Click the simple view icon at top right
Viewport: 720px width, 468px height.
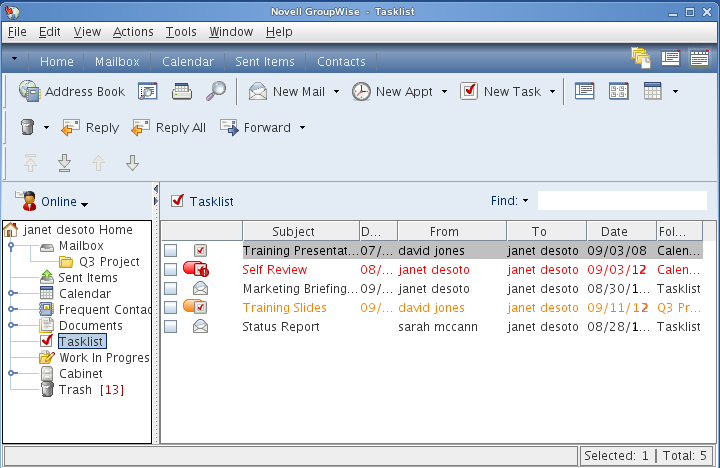click(670, 58)
